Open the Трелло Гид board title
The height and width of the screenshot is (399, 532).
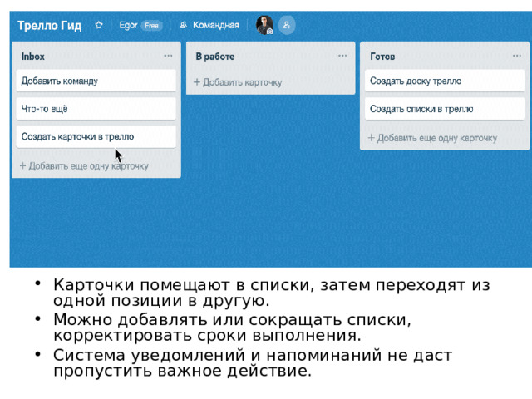(50, 26)
